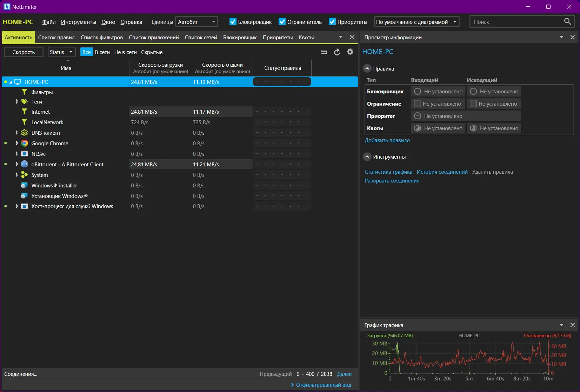
Task: Open the Единицы Автобит dropdown
Action: pos(196,22)
